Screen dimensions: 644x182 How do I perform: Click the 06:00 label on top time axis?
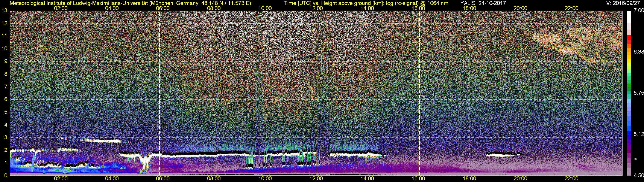pyautogui.click(x=163, y=8)
